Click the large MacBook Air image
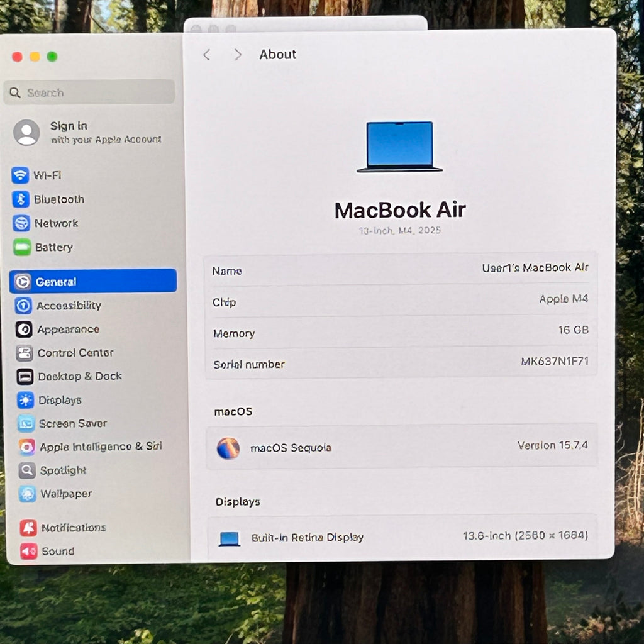 click(x=399, y=147)
